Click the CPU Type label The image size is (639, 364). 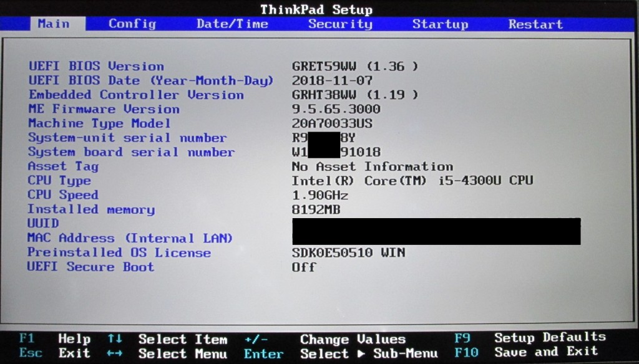(x=59, y=180)
